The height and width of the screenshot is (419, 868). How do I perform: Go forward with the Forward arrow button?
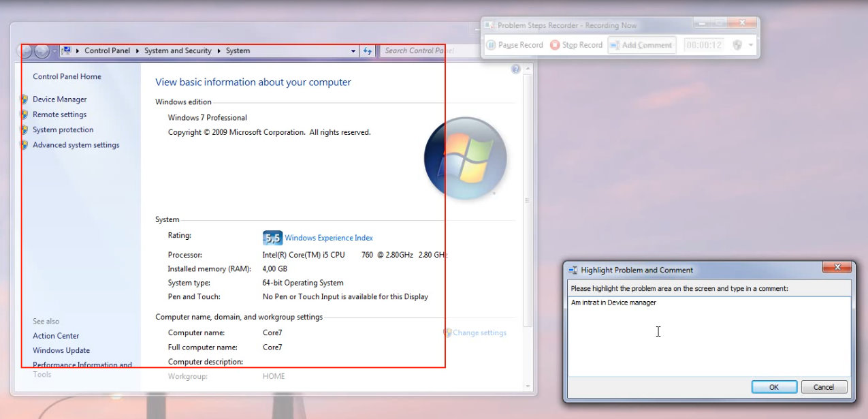pyautogui.click(x=42, y=50)
